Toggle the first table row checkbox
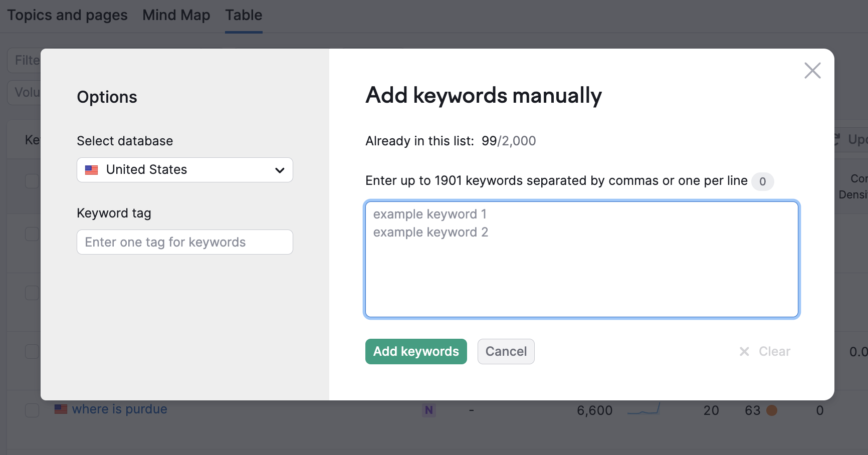Image resolution: width=868 pixels, height=455 pixels. [x=32, y=181]
